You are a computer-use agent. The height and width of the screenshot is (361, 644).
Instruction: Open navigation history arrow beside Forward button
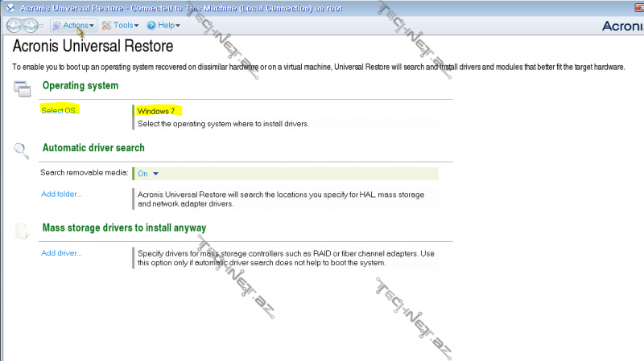[x=43, y=26]
